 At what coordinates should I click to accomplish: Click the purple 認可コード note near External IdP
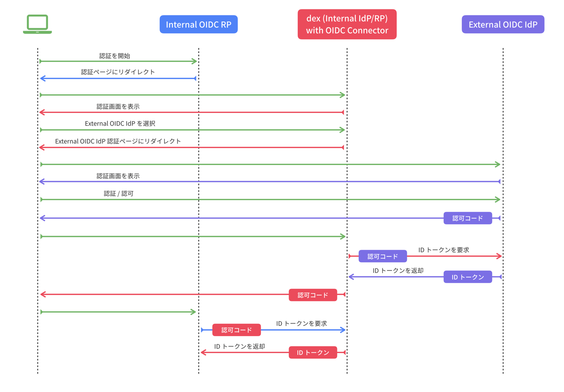tap(468, 218)
